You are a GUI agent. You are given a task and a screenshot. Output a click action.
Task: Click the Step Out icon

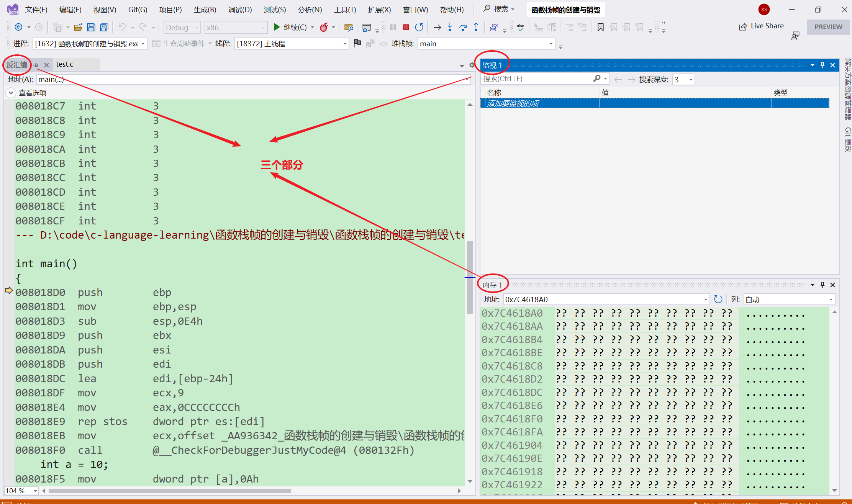click(x=476, y=27)
